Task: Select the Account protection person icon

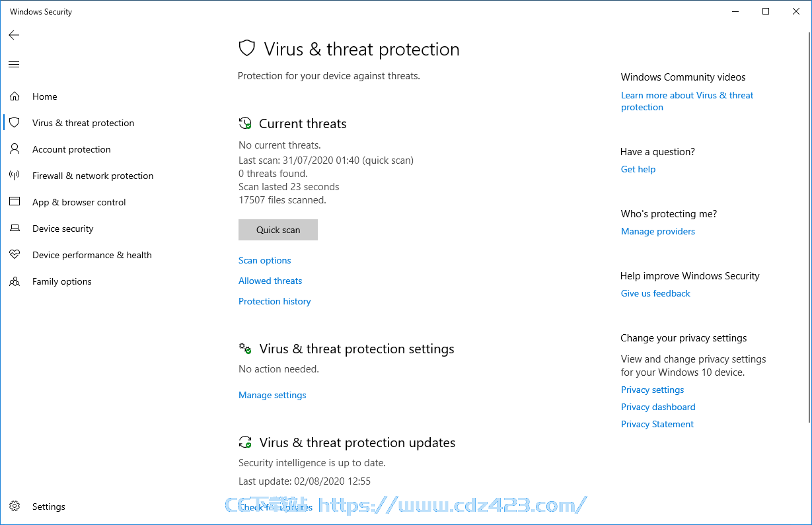Action: pos(15,149)
